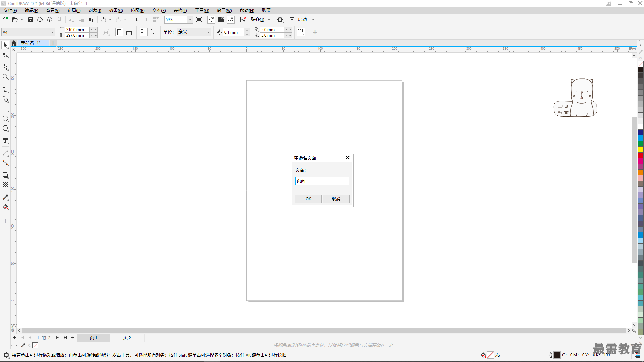Screen dimensions: 644x362
Task: Increase the nudge distance stepper
Action: (247, 30)
